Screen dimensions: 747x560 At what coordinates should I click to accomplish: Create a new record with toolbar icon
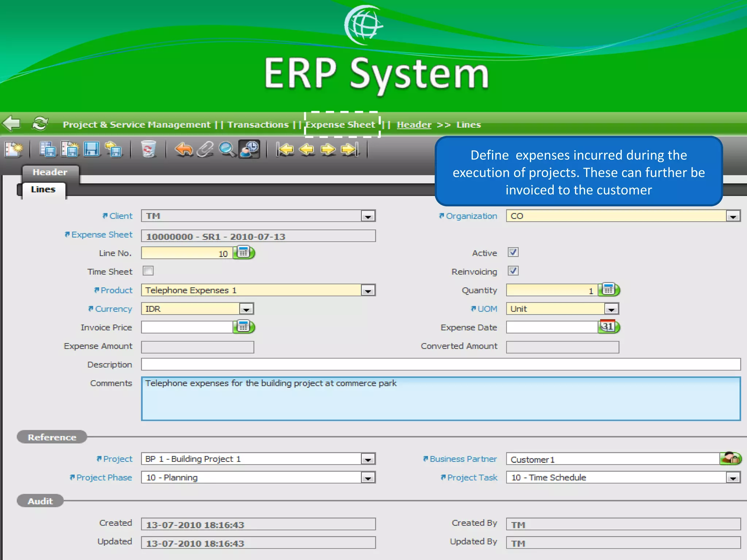point(14,149)
